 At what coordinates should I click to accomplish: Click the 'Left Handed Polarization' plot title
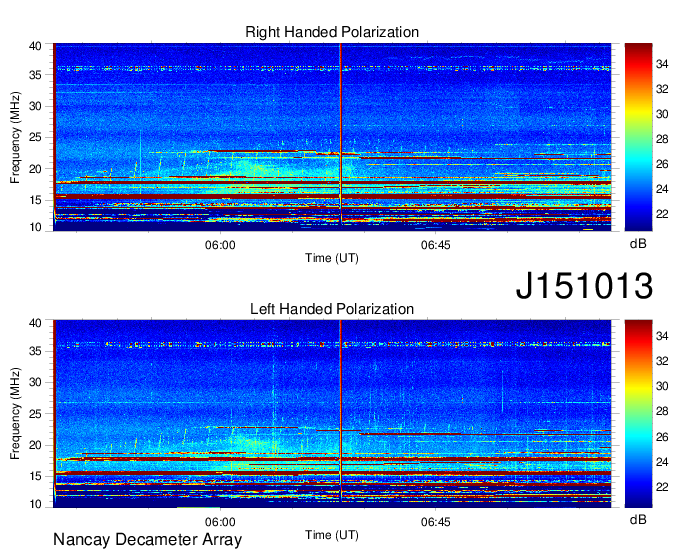pos(332,309)
